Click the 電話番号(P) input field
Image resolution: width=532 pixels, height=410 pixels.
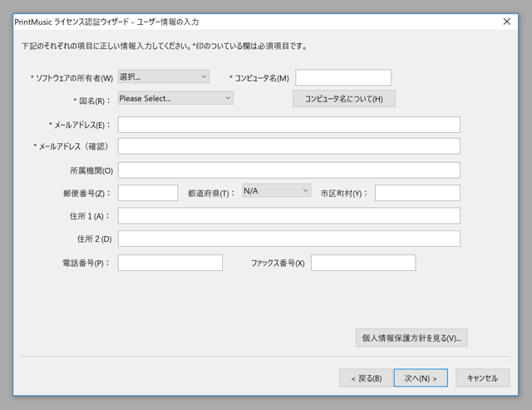(170, 263)
